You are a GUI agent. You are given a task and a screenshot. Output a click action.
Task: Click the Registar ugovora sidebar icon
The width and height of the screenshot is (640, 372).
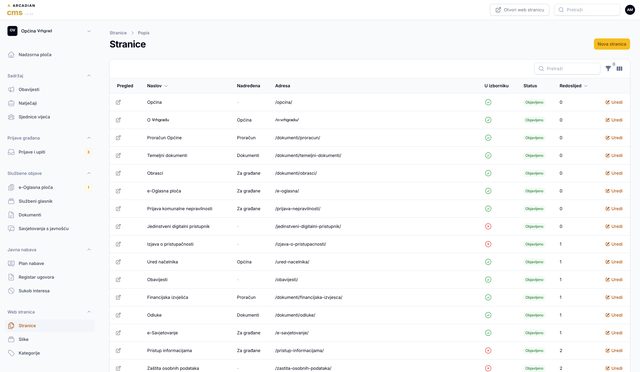pos(11,277)
